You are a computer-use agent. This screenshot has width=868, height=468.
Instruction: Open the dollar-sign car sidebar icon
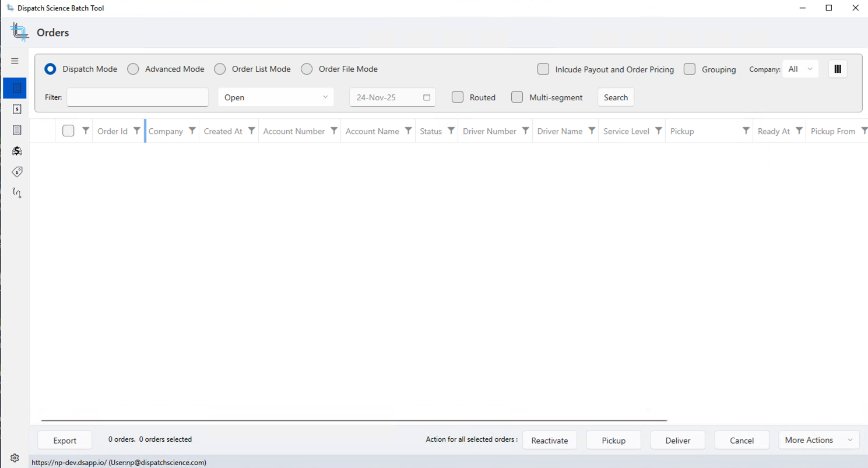tap(17, 151)
